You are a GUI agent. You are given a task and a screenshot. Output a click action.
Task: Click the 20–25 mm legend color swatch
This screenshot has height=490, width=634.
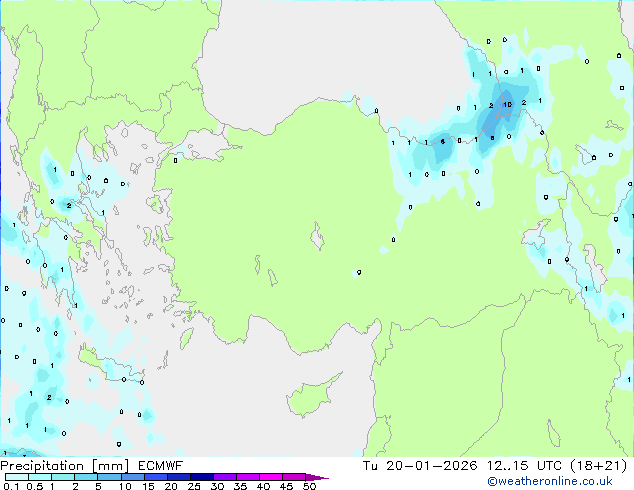click(178, 477)
